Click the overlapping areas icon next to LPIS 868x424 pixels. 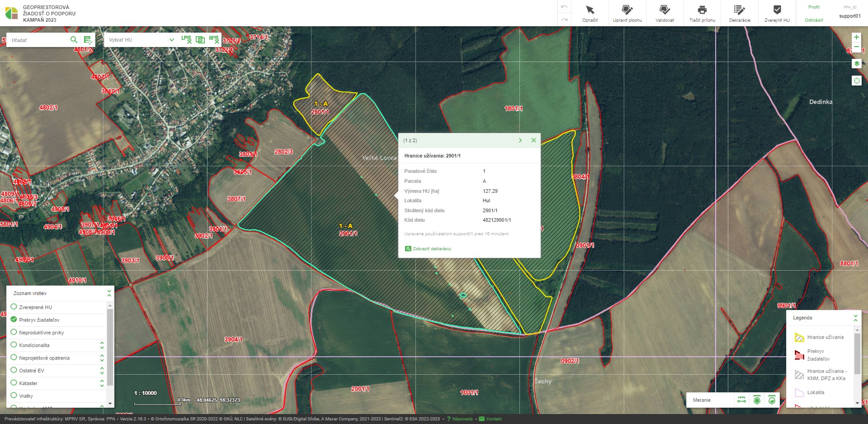(200, 40)
